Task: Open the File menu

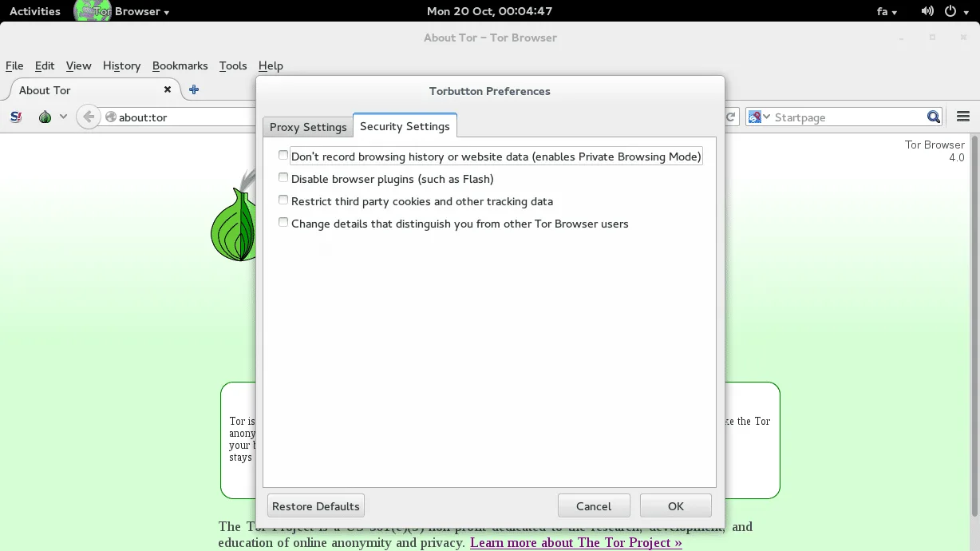Action: pyautogui.click(x=14, y=65)
